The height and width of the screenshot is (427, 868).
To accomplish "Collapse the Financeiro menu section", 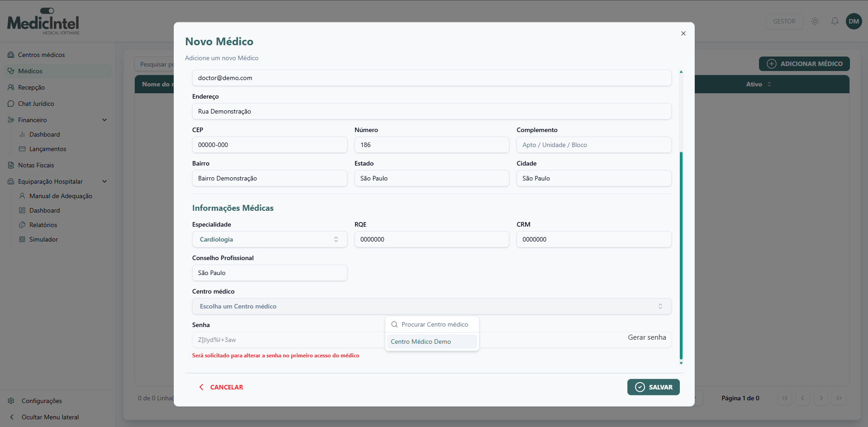I will [104, 120].
